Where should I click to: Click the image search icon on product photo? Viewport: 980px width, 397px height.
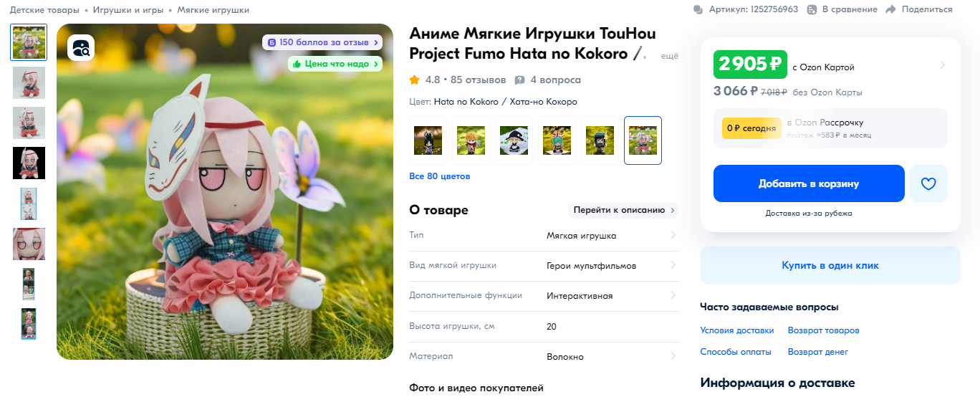tap(81, 48)
